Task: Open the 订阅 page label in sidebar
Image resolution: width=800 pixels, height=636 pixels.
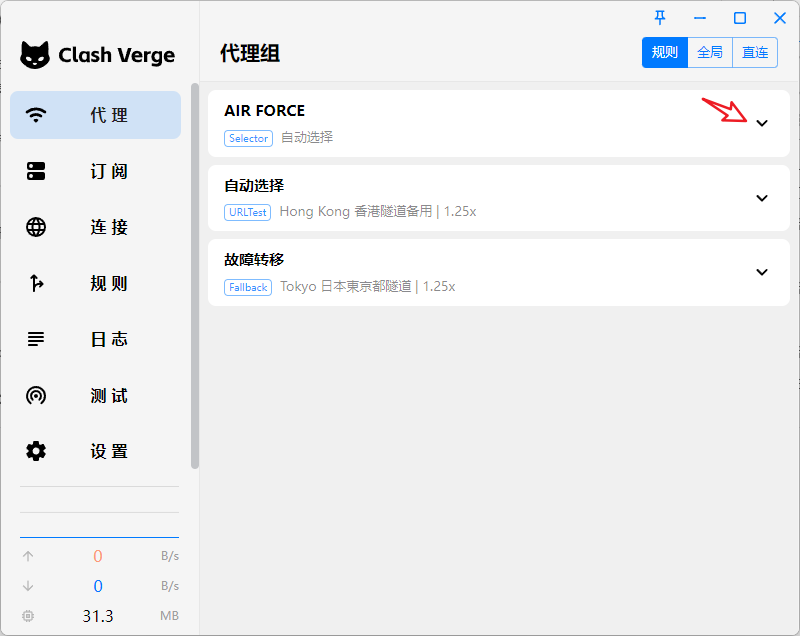Action: coord(109,171)
